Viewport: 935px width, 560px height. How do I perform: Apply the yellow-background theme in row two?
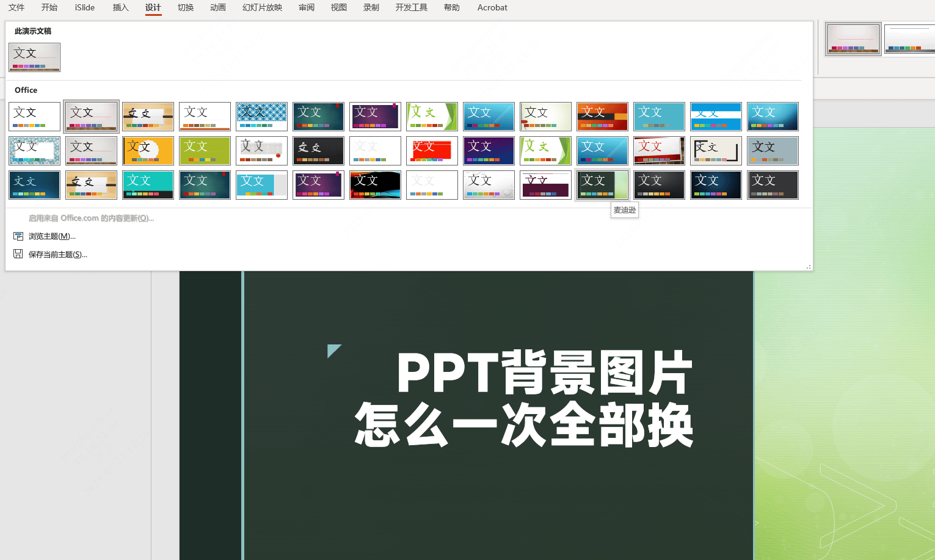[x=148, y=150]
